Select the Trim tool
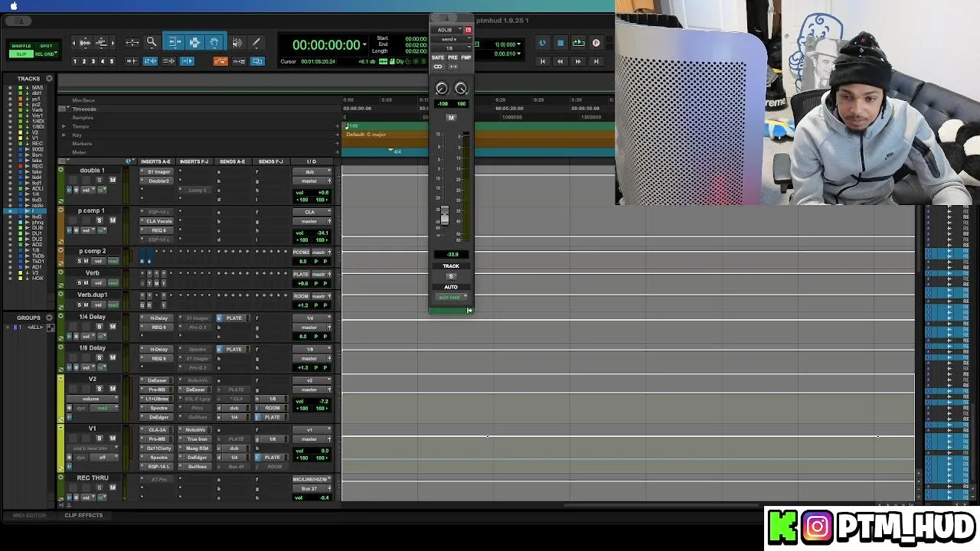The image size is (980, 551). click(x=175, y=43)
